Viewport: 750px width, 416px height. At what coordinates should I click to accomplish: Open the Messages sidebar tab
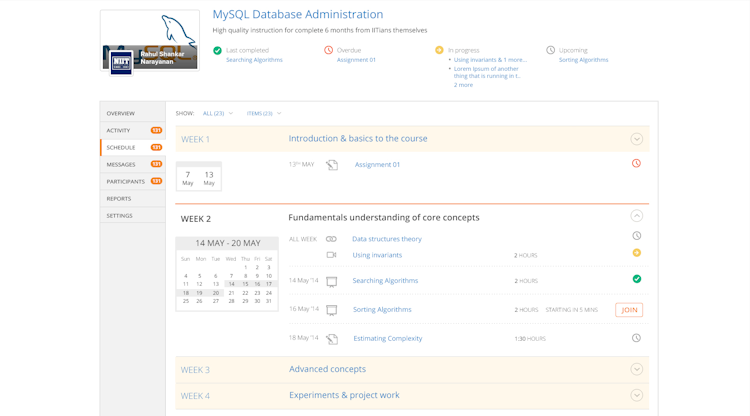tap(121, 164)
